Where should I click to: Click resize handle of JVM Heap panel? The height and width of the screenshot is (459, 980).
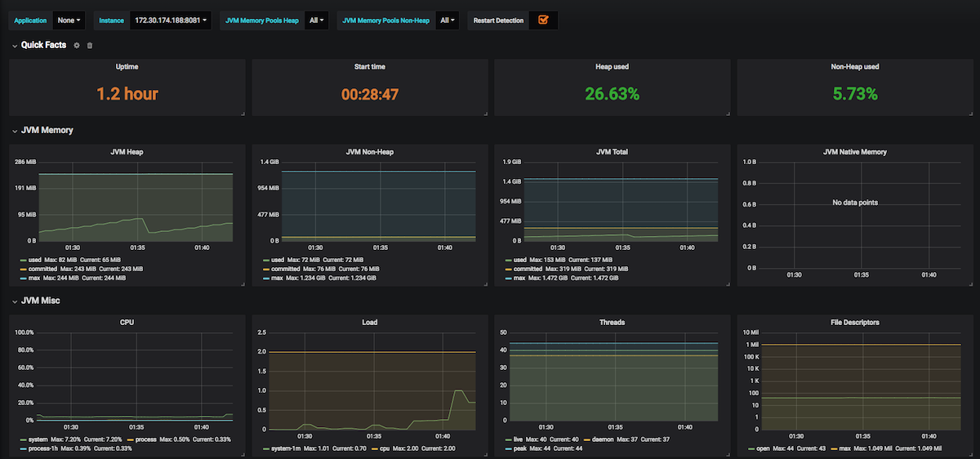[243, 283]
